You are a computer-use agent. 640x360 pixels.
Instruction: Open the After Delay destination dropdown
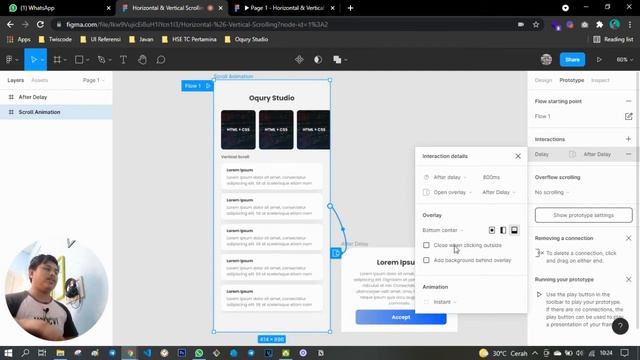pos(499,192)
